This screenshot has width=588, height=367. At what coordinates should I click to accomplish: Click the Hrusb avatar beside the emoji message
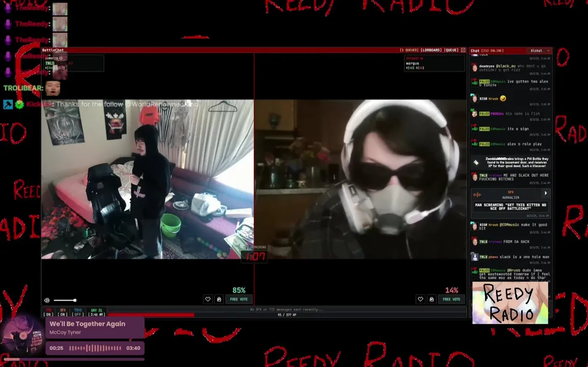click(474, 98)
